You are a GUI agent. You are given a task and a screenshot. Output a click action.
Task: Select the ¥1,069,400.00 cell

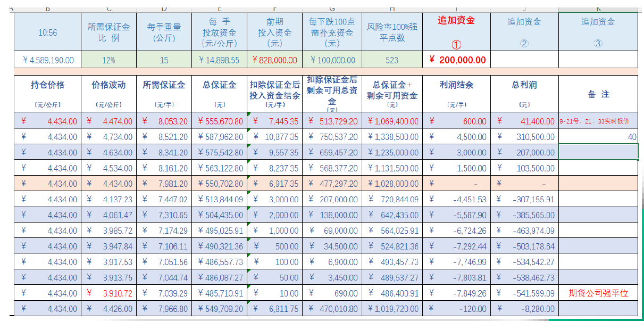tap(392, 121)
